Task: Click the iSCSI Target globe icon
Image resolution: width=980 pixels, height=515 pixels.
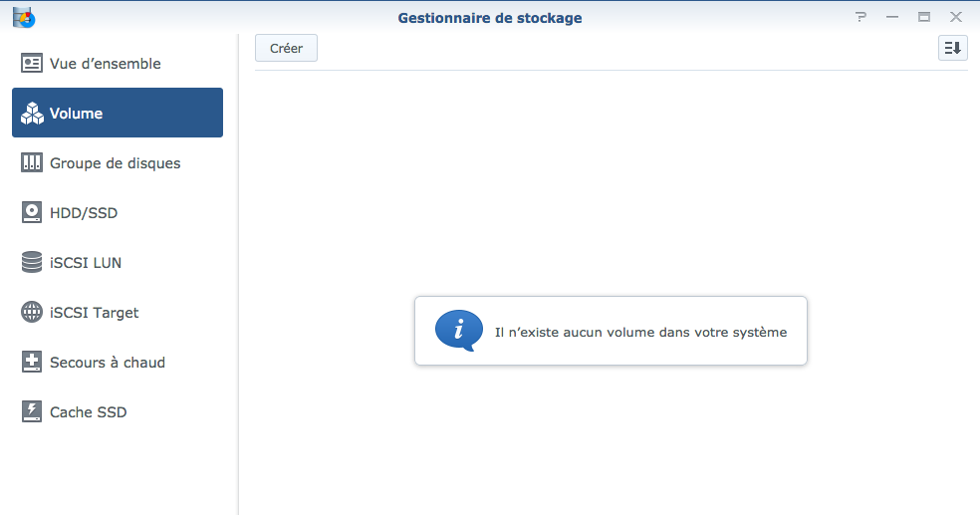Action: pyautogui.click(x=31, y=312)
